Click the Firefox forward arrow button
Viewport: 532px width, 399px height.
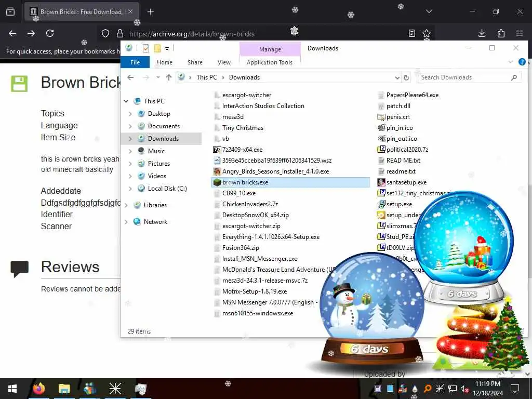pyautogui.click(x=31, y=33)
